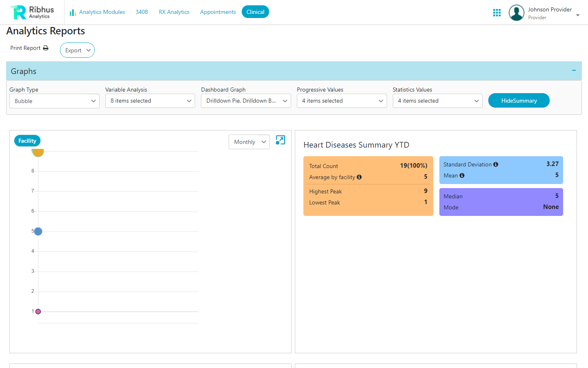Screen dimensions: 588x368
Task: Open the Variable Analysis dropdown
Action: [150, 101]
